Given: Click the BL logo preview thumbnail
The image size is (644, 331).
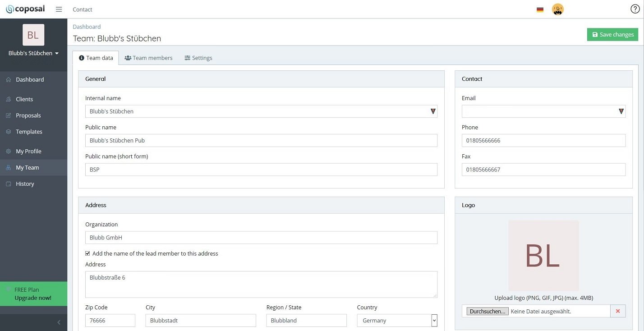Looking at the screenshot, I should [x=543, y=256].
